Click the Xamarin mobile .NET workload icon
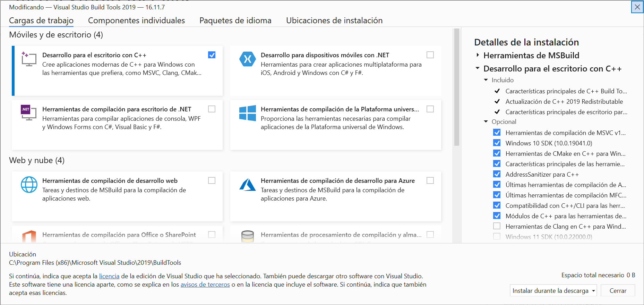 click(248, 59)
